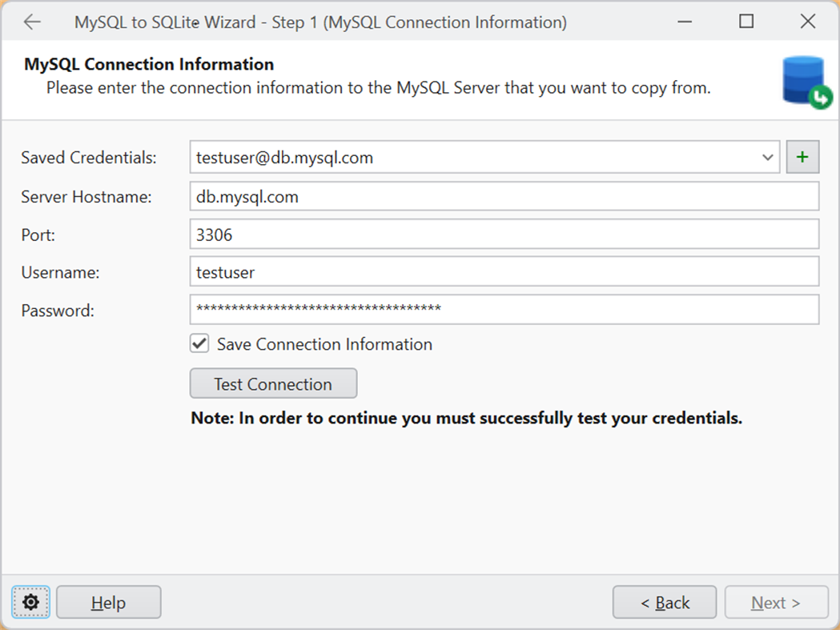Expand the Saved Credentials dropdown arrow

768,158
